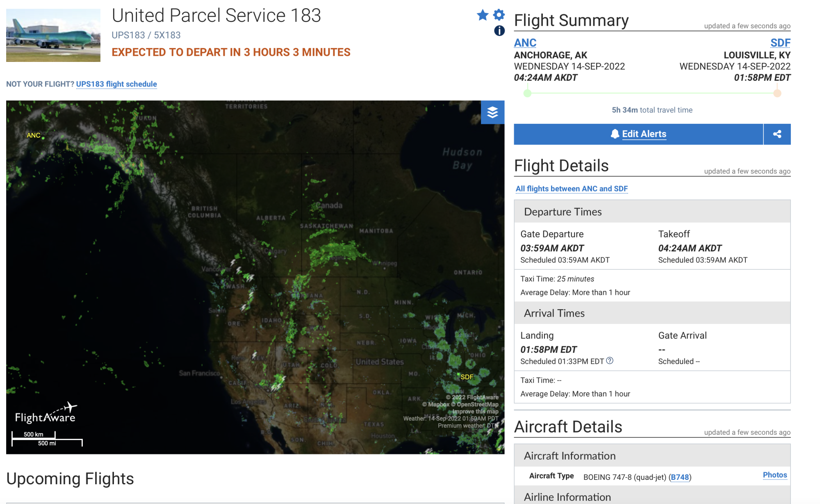This screenshot has height=504, width=820.
Task: Click the ANC marker on the map
Action: click(x=34, y=135)
